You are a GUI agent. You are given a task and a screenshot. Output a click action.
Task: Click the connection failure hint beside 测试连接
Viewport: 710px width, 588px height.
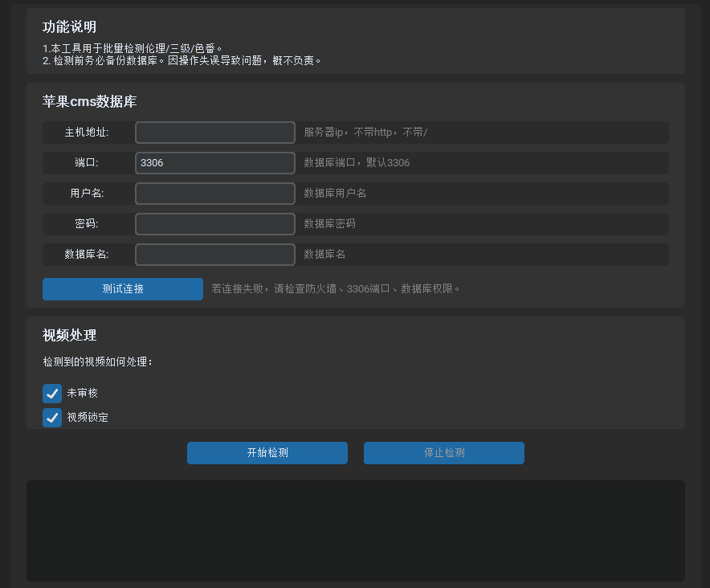coord(336,289)
